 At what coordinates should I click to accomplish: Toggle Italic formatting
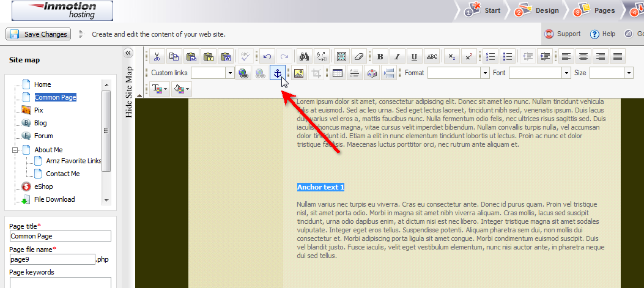(398, 57)
